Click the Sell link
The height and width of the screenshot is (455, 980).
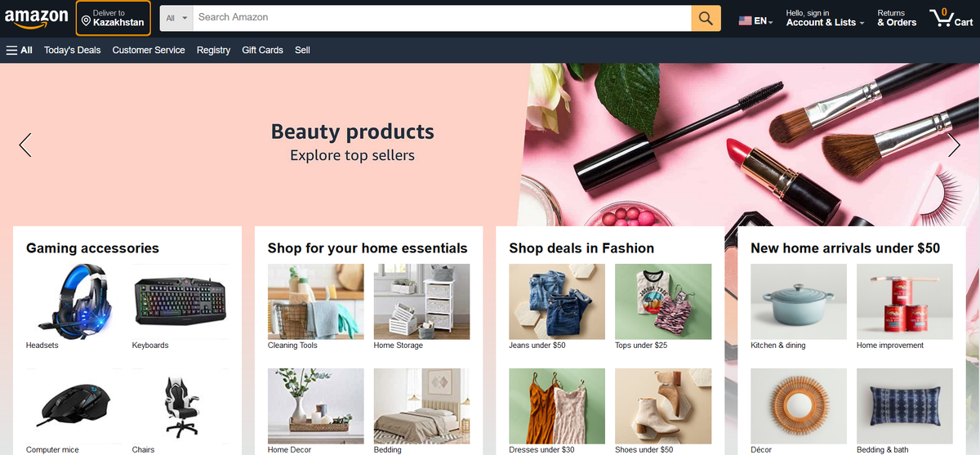coord(302,50)
